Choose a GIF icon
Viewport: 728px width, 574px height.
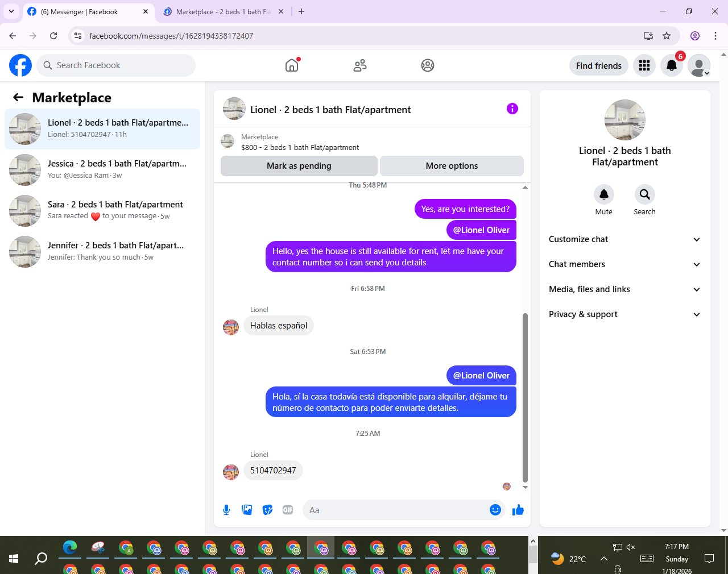click(x=288, y=510)
